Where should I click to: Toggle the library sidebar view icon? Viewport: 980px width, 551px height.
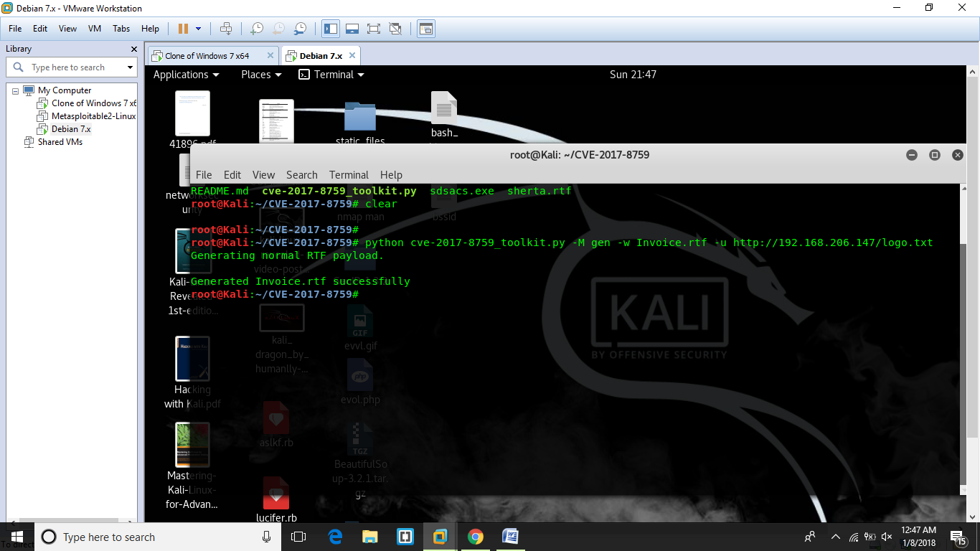331,29
